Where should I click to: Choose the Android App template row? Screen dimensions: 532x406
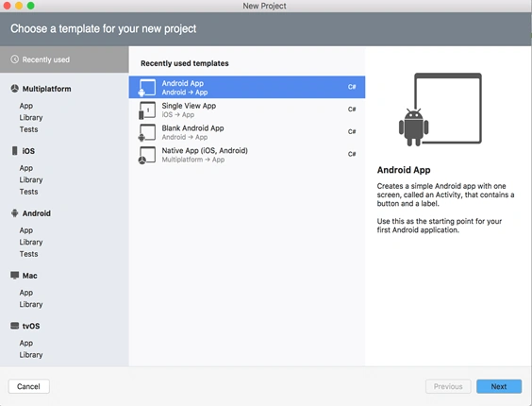point(247,87)
